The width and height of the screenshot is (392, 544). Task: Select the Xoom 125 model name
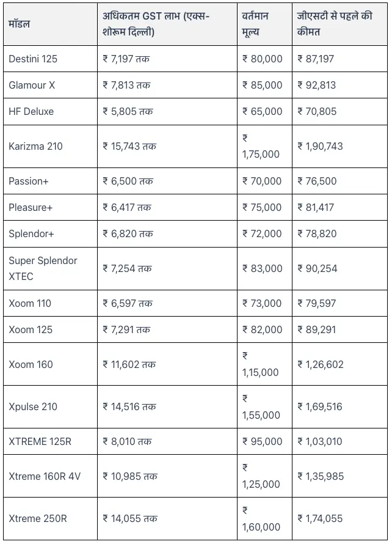pyautogui.click(x=31, y=329)
